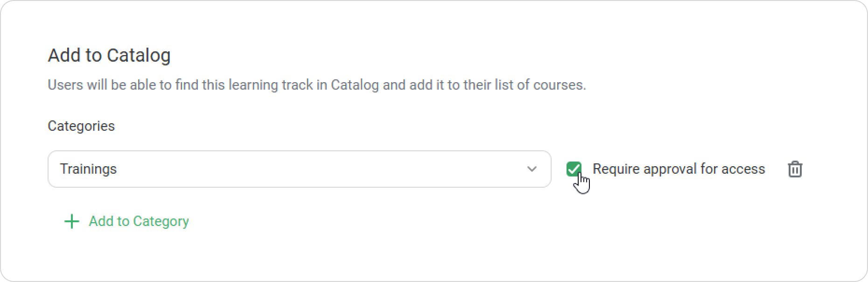This screenshot has width=868, height=282.
Task: Click the 'Add to Catalog' heading
Action: 109,55
